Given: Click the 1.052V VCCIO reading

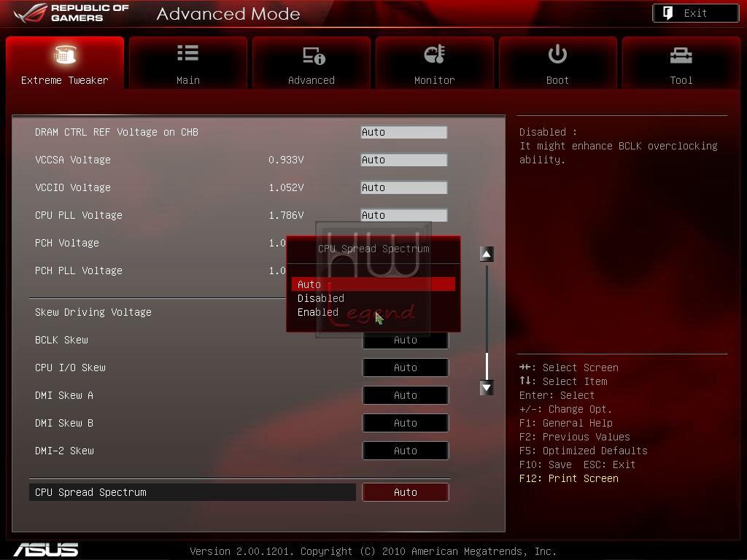Looking at the screenshot, I should (x=286, y=187).
